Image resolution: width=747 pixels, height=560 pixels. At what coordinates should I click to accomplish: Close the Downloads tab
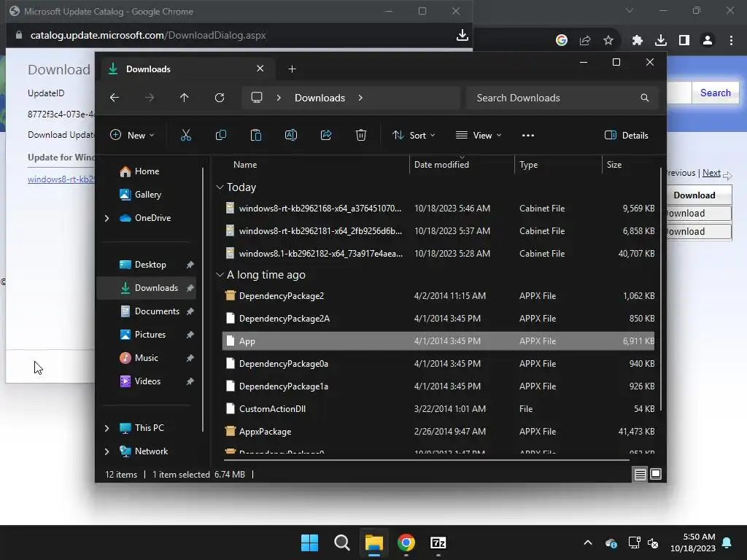click(x=260, y=69)
